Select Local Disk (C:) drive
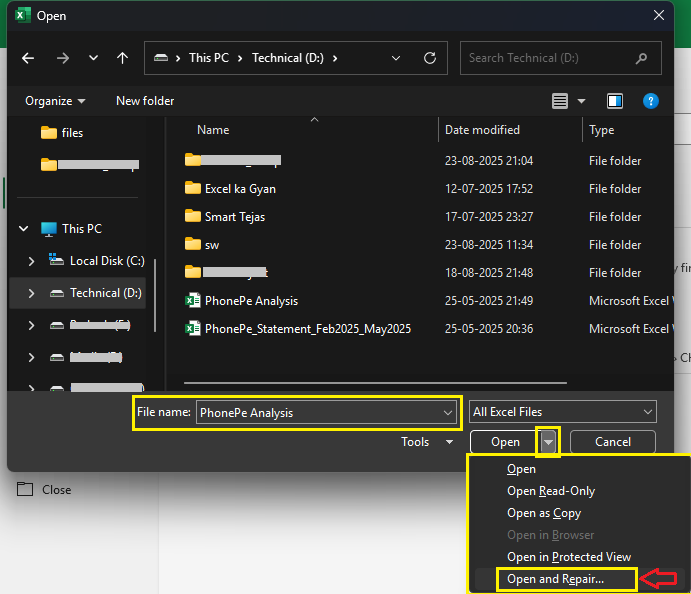The width and height of the screenshot is (691, 594). (96, 261)
